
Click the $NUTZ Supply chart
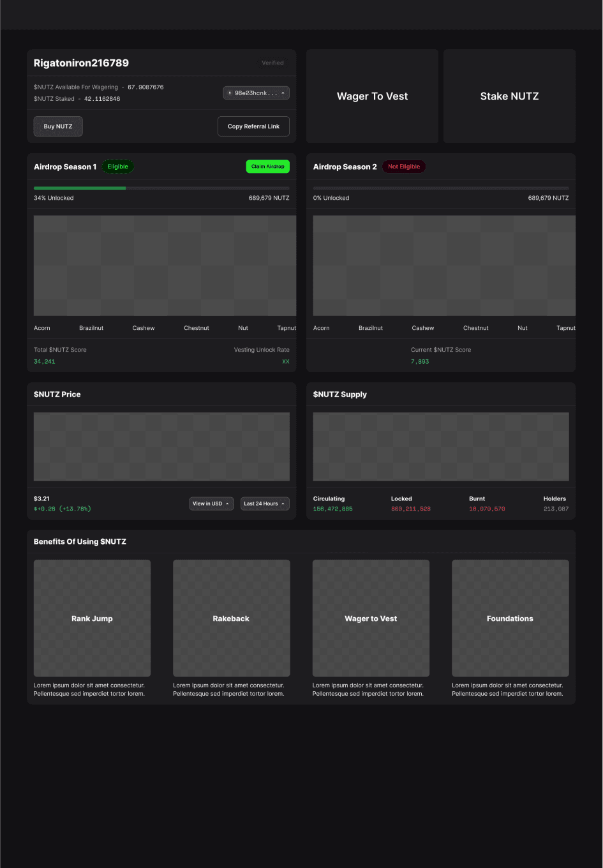(441, 447)
